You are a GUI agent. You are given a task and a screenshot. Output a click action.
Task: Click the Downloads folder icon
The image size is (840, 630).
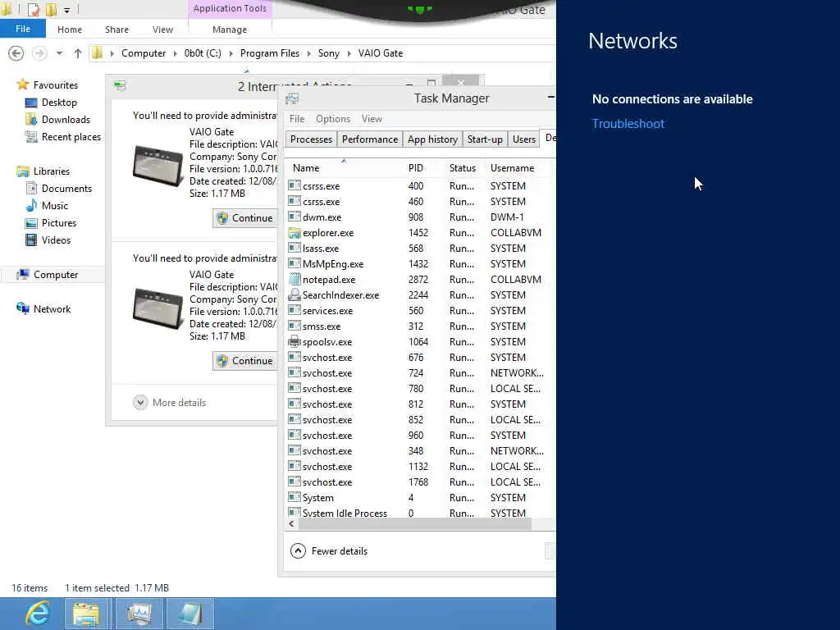tap(31, 120)
